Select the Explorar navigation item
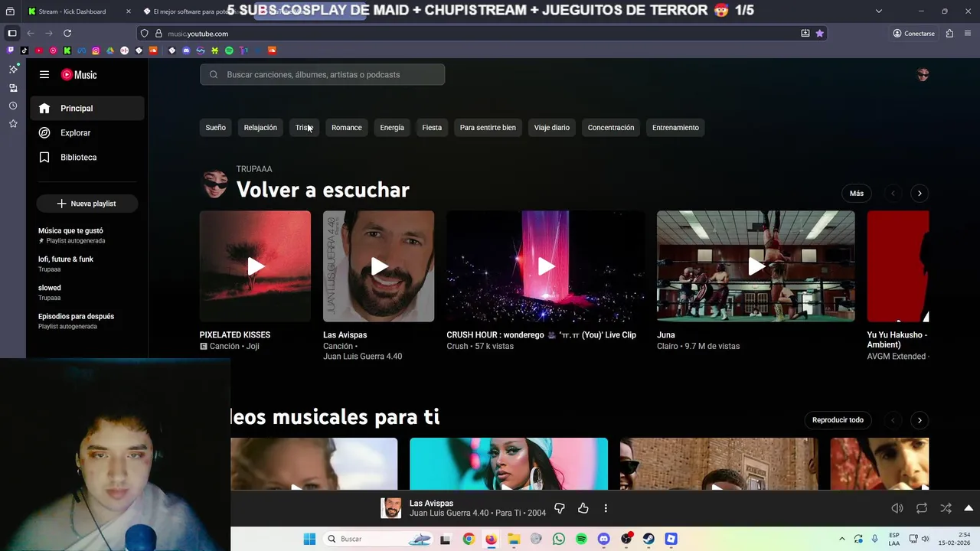The height and width of the screenshot is (551, 980). point(87,133)
